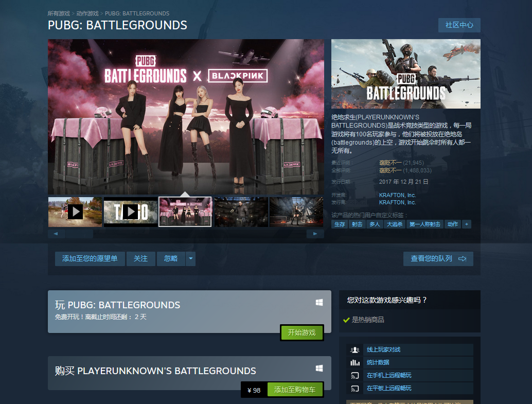Viewport: 532px width, 404px height.
Task: Click the Remote Play icon for 在手机上远程畅玩
Action: click(356, 375)
